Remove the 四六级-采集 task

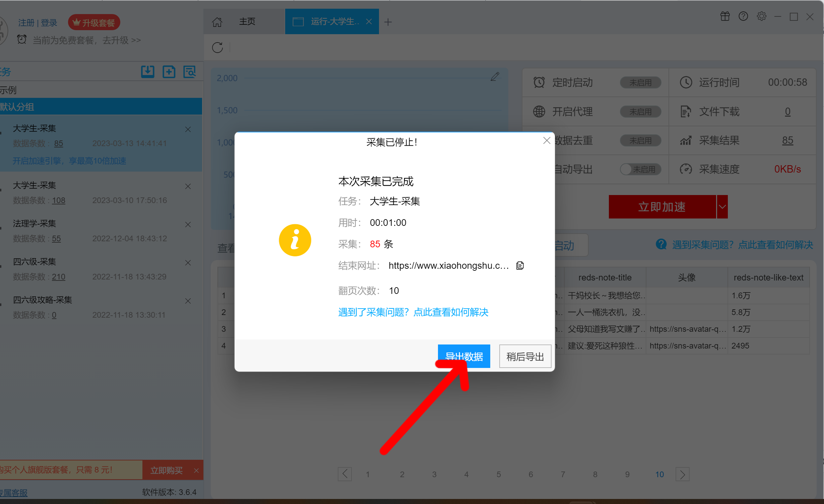(188, 263)
